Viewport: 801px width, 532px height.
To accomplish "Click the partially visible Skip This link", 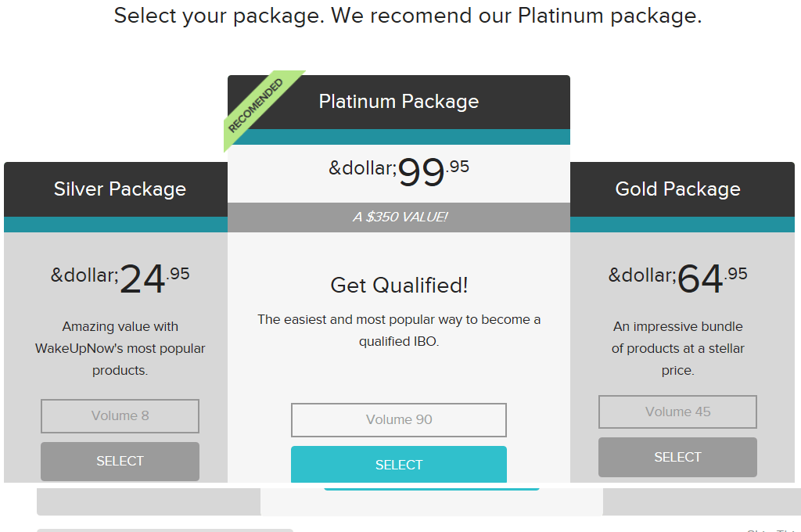I will tap(771, 530).
